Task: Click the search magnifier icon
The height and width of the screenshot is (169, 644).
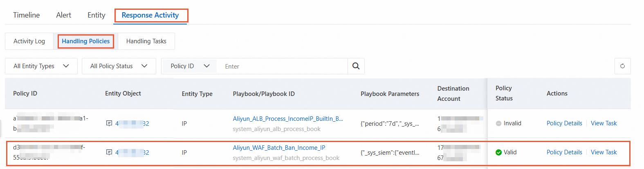Action: [356, 66]
